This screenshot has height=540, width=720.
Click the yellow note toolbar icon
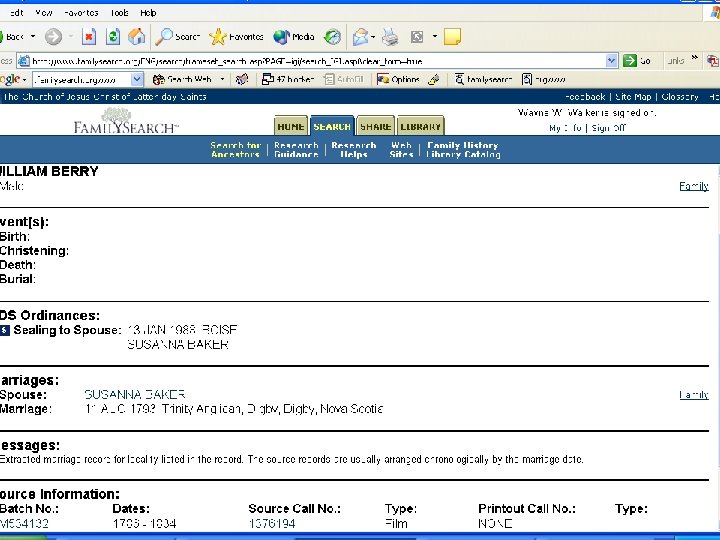452,37
